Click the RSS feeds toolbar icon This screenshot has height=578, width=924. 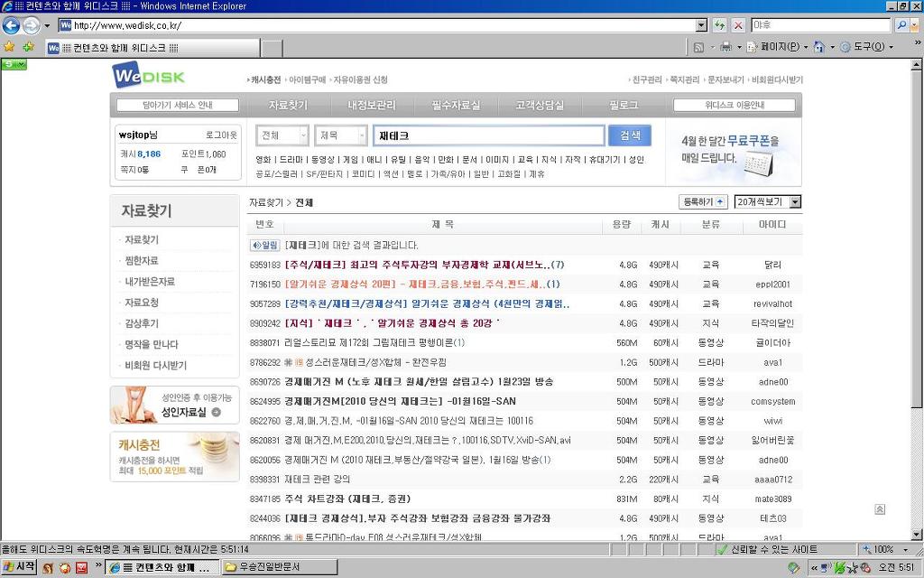[x=698, y=47]
